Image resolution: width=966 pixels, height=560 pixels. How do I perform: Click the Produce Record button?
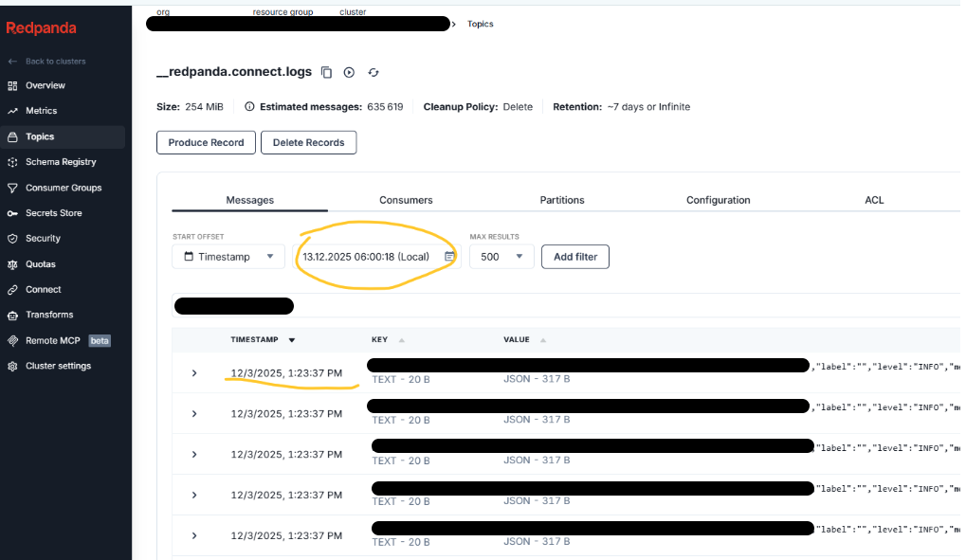206,142
